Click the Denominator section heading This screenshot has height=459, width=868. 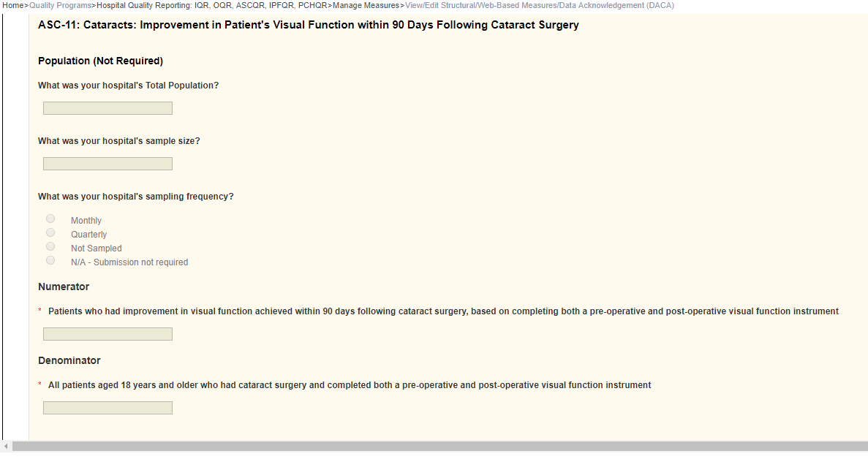[69, 360]
